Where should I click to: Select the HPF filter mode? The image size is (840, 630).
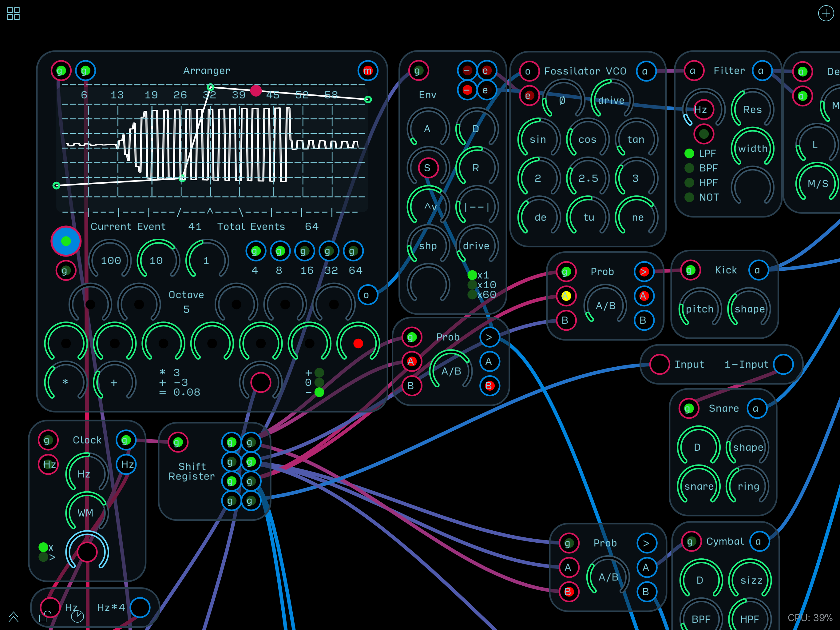coord(689,183)
